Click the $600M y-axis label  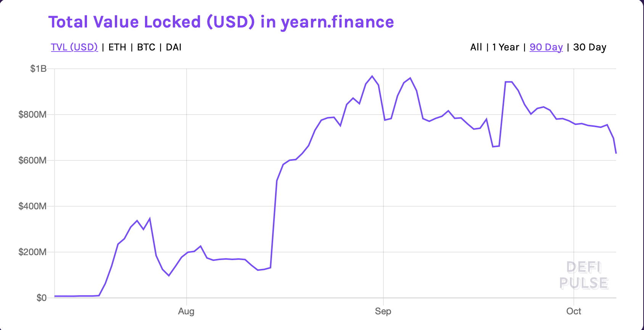(x=32, y=160)
